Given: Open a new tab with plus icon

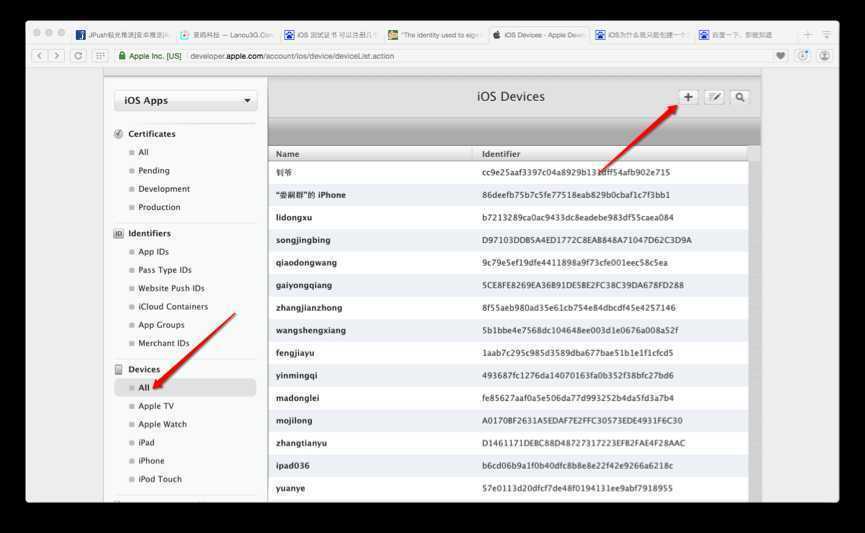Looking at the screenshot, I should 807,35.
